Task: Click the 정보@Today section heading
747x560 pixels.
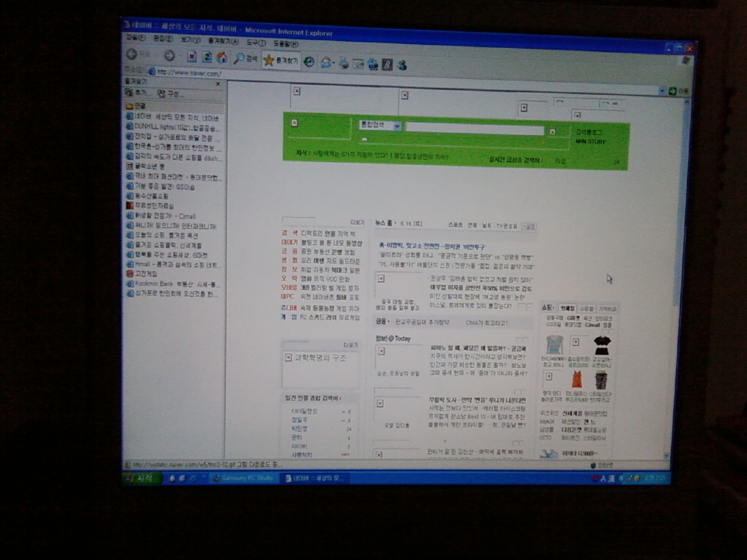Action: tap(393, 338)
